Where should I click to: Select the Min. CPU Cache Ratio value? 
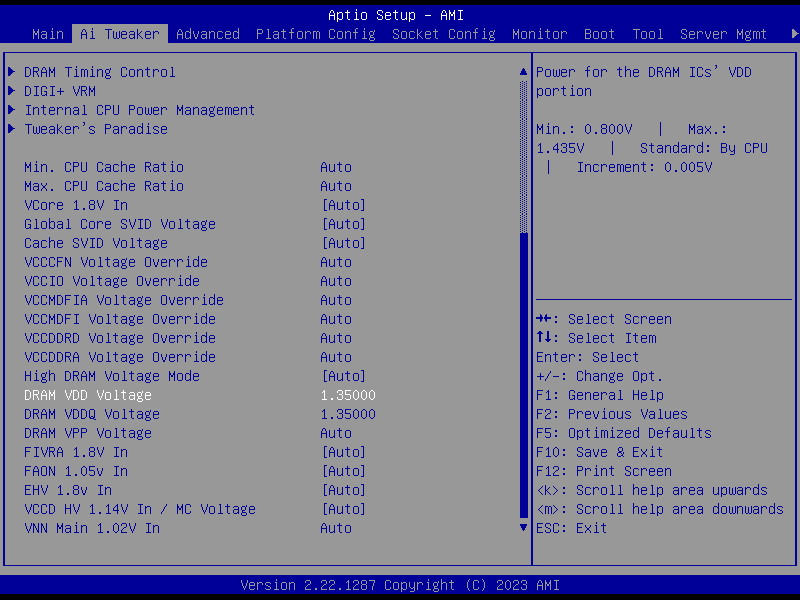point(336,167)
